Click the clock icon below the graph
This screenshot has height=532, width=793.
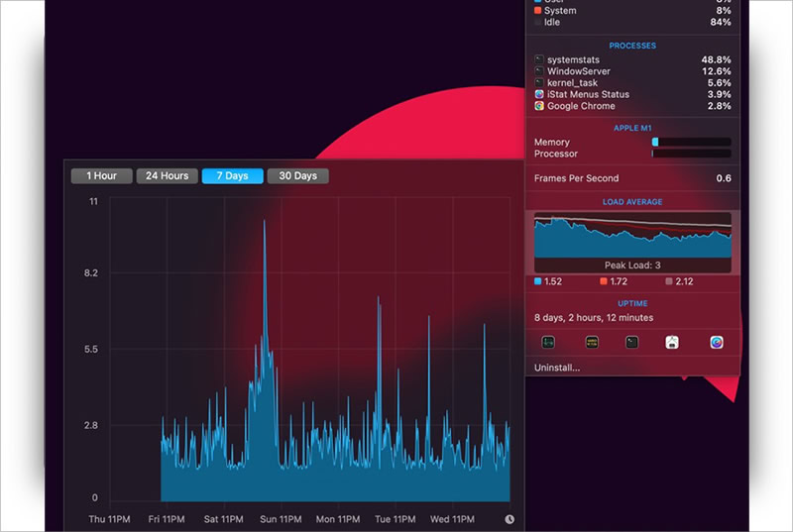coord(510,519)
